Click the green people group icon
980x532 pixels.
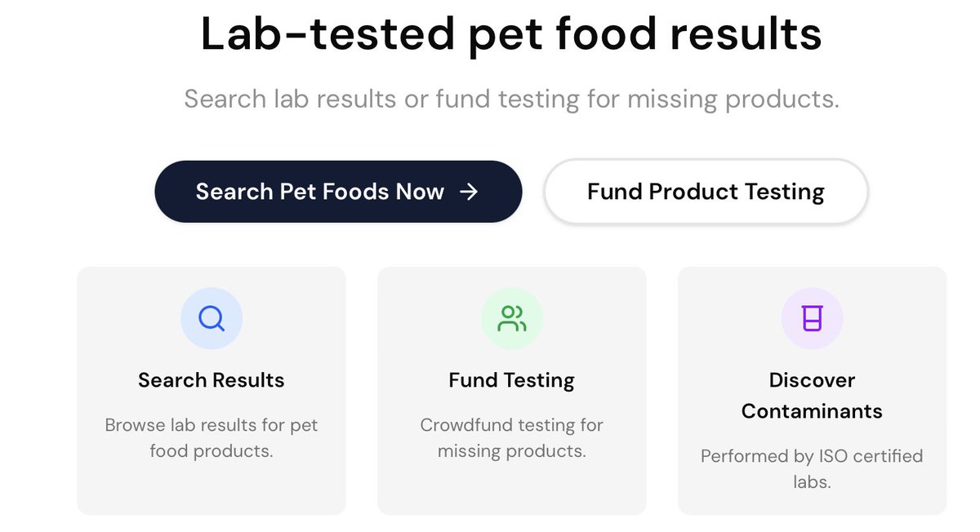pos(512,318)
